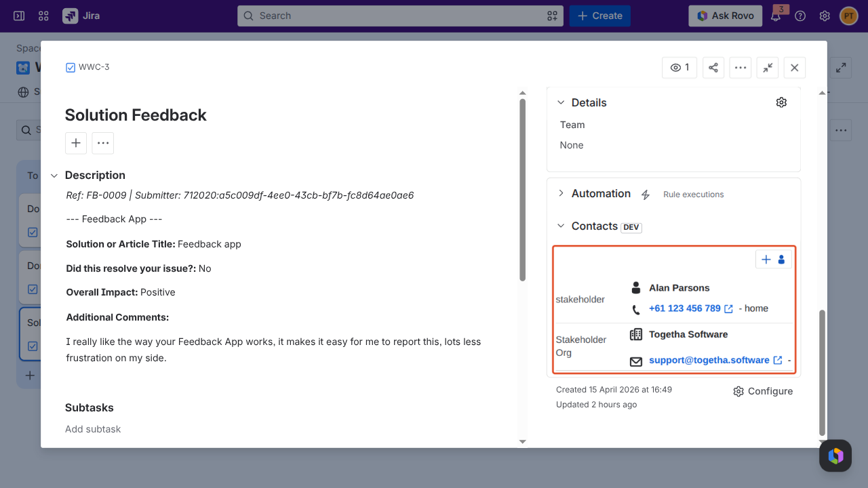Open the top-bar settings gear
The height and width of the screenshot is (488, 868).
[x=825, y=16]
